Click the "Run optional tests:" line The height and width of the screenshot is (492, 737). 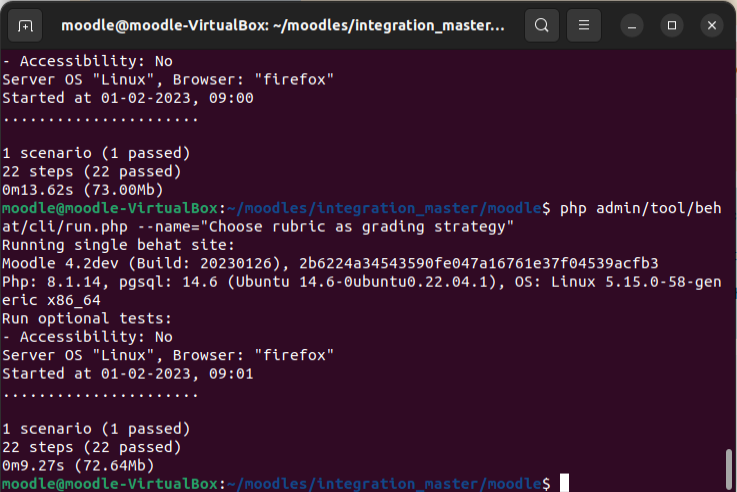tap(87, 319)
